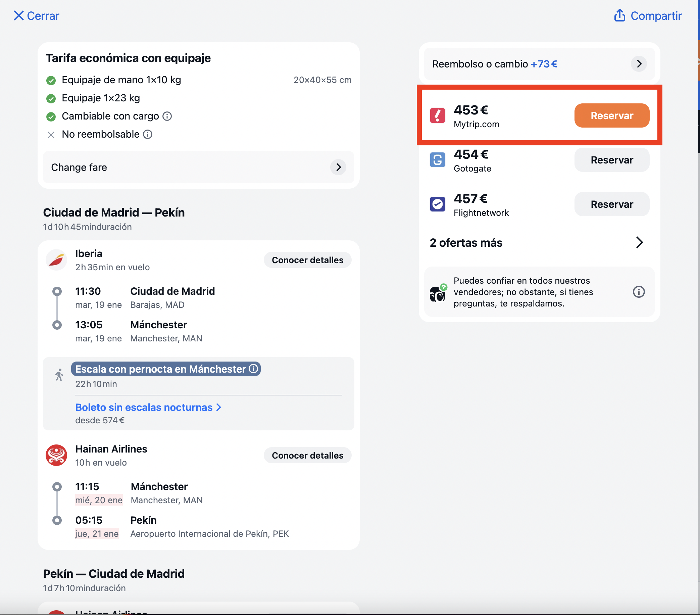Open Boleto sin escalas nocturnas link
The image size is (700, 615).
pos(148,407)
